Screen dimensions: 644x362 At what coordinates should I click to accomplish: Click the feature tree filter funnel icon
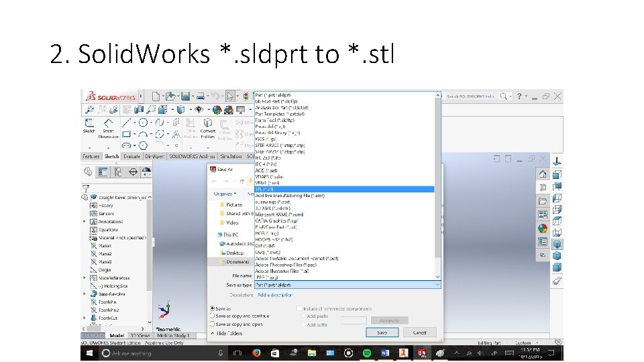click(86, 188)
